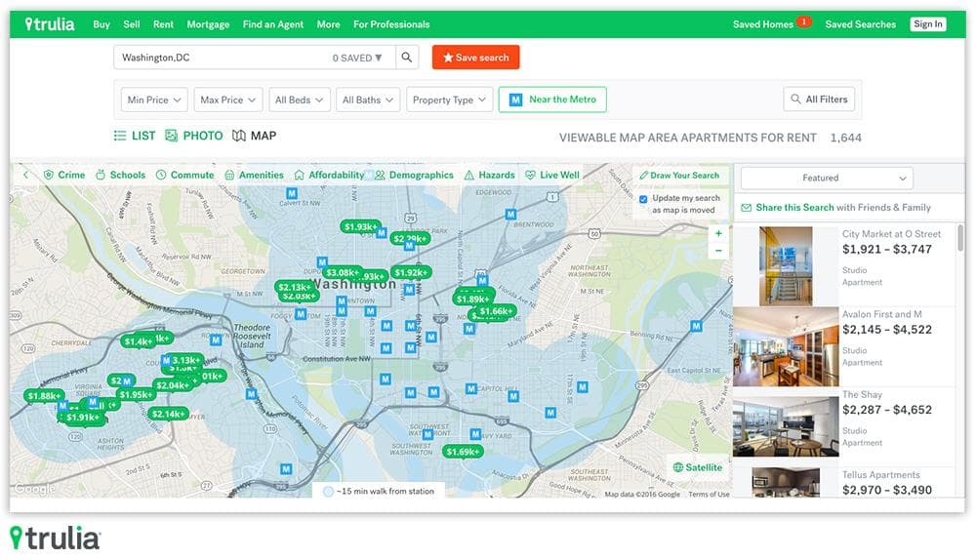Zoom in the map with plus button

point(718,234)
